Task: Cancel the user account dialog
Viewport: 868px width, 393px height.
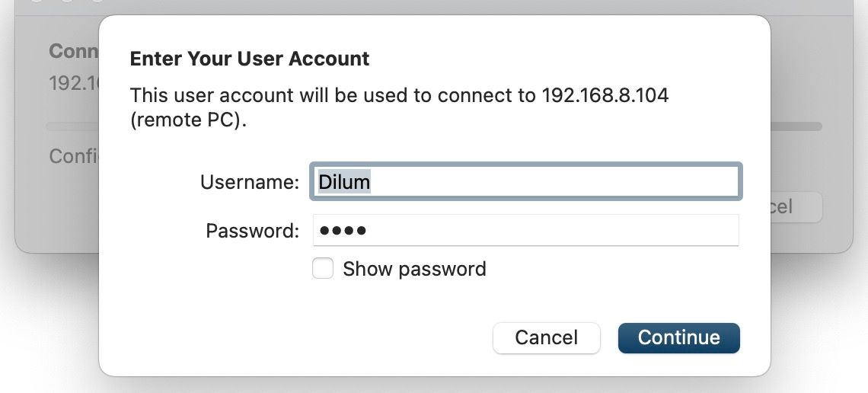Action: [546, 337]
